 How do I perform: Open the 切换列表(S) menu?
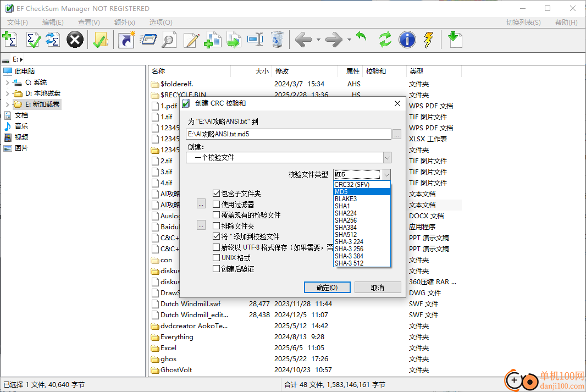pyautogui.click(x=523, y=23)
